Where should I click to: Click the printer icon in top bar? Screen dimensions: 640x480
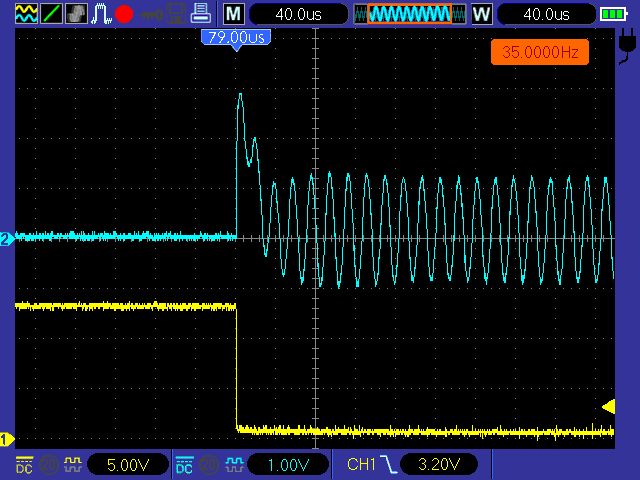pyautogui.click(x=200, y=14)
